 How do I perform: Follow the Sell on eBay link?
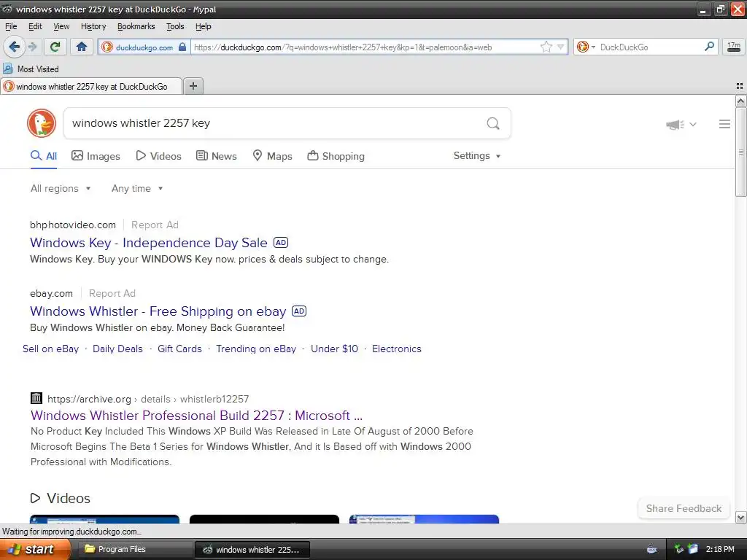(50, 349)
